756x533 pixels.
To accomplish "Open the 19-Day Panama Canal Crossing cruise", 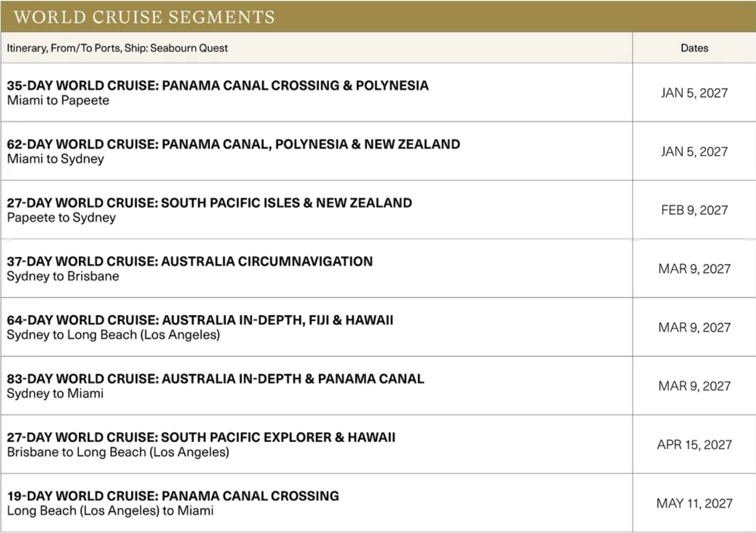I will pos(173,496).
